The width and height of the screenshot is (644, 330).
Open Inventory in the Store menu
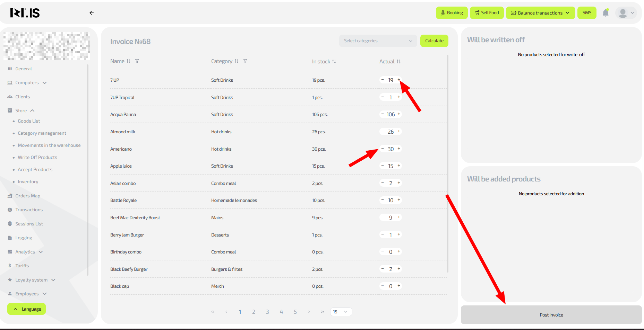[28, 182]
